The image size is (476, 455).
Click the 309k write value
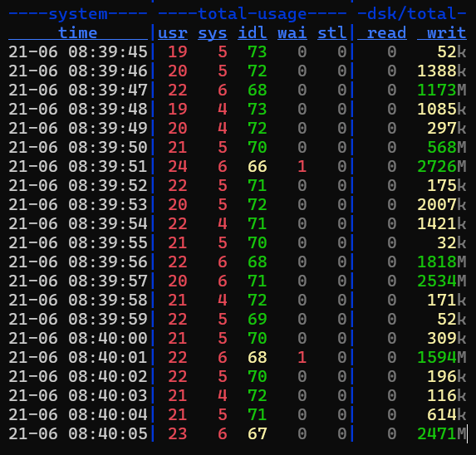[x=447, y=338]
